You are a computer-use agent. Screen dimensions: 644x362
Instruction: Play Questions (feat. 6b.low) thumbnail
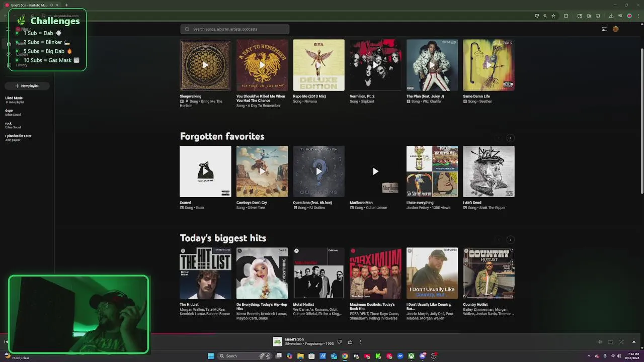[x=318, y=171]
